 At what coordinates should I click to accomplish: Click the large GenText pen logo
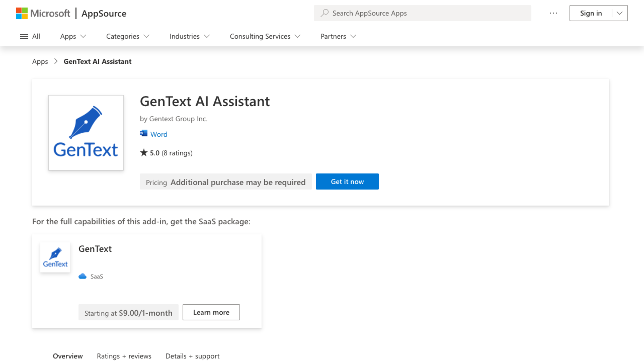(86, 132)
